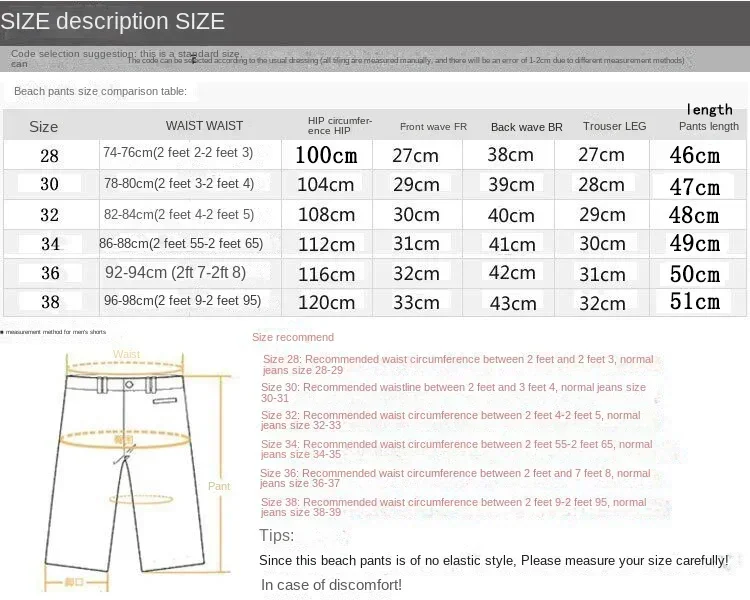This screenshot has height=600, width=750.
Task: Click hip value '112cm'
Action: (x=326, y=245)
